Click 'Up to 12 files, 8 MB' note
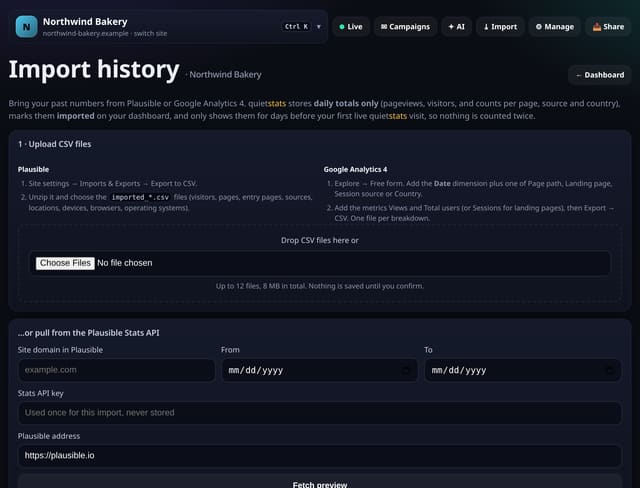 point(320,286)
